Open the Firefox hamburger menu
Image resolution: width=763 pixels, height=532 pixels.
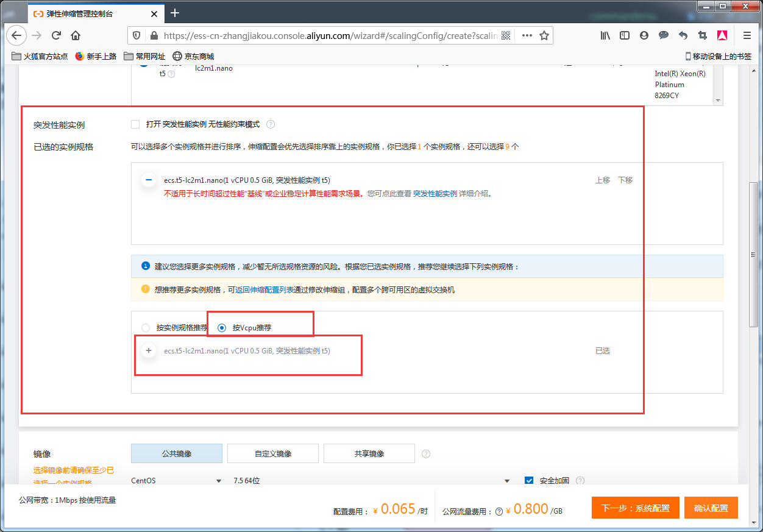tap(747, 35)
